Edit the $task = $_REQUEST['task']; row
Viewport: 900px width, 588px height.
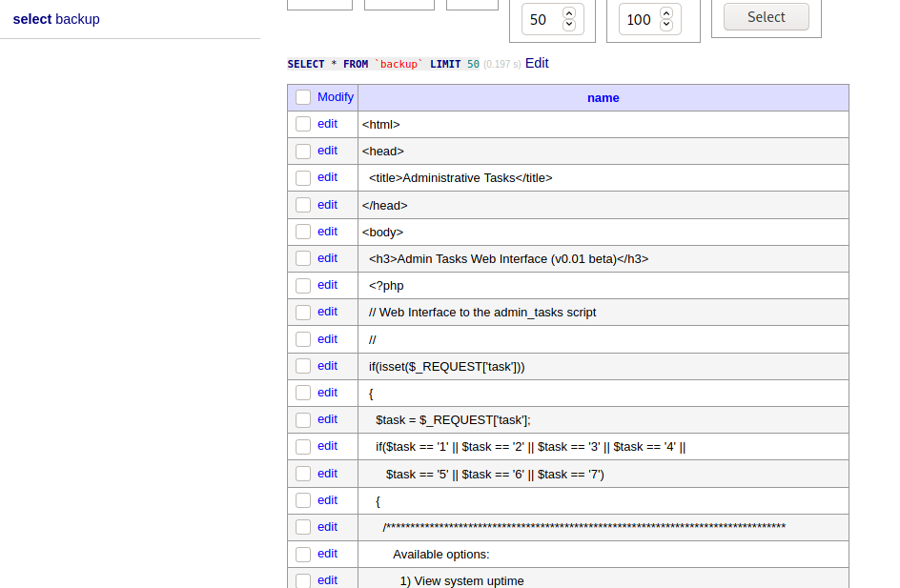click(x=327, y=419)
